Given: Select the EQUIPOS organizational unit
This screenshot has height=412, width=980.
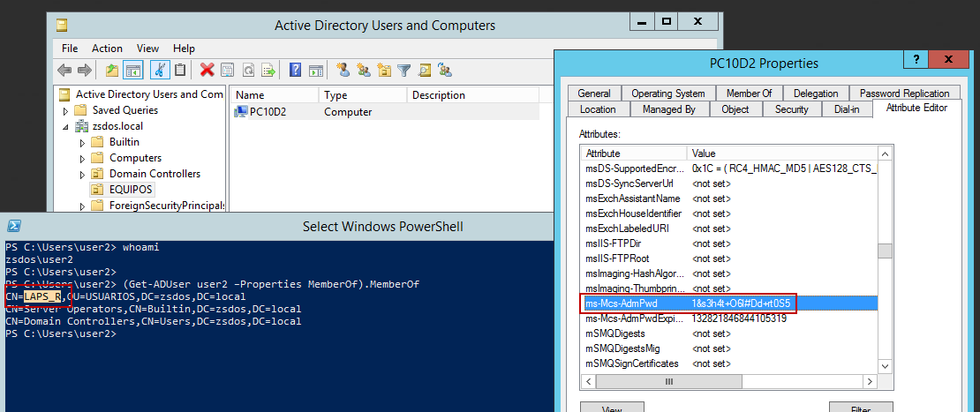Looking at the screenshot, I should click(132, 189).
